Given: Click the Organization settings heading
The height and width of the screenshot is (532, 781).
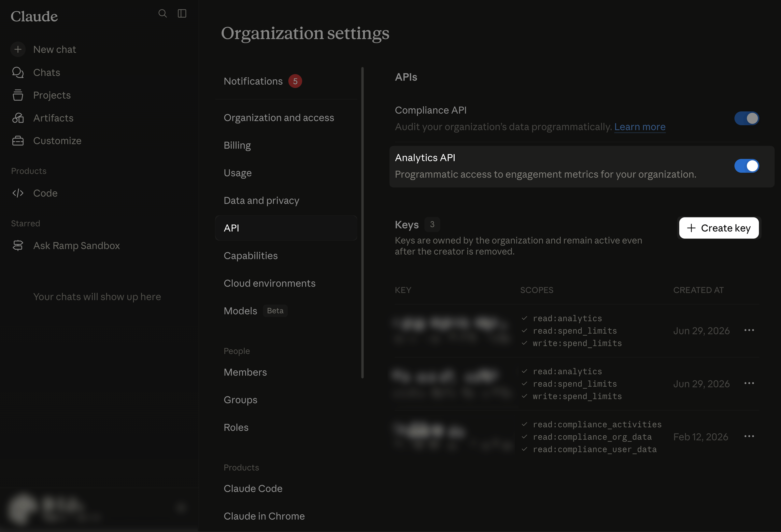Looking at the screenshot, I should click(305, 34).
